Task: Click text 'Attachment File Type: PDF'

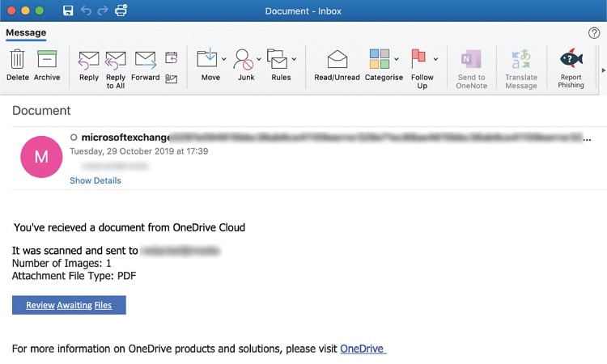Action: (x=74, y=276)
